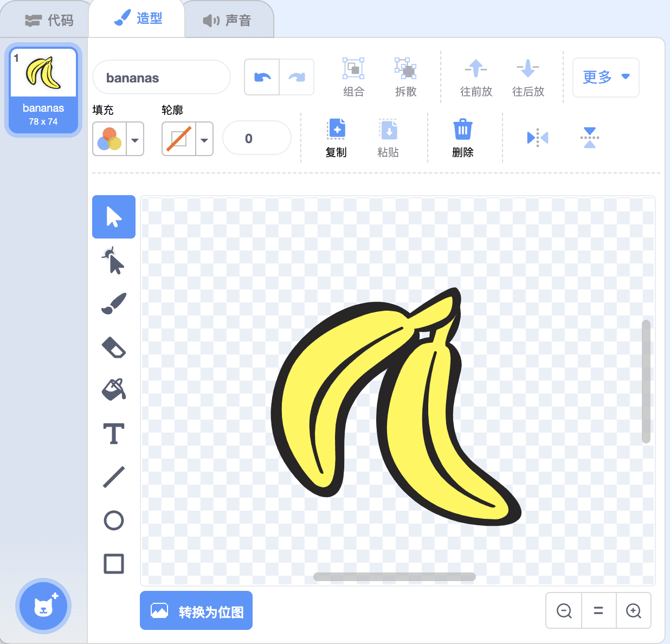Select the Reshape tool

coord(113,261)
